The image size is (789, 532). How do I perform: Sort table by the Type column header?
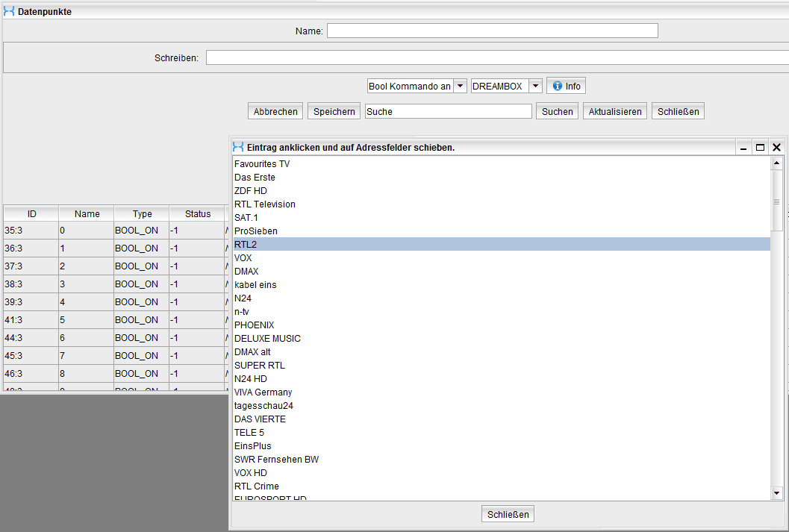pyautogui.click(x=142, y=214)
